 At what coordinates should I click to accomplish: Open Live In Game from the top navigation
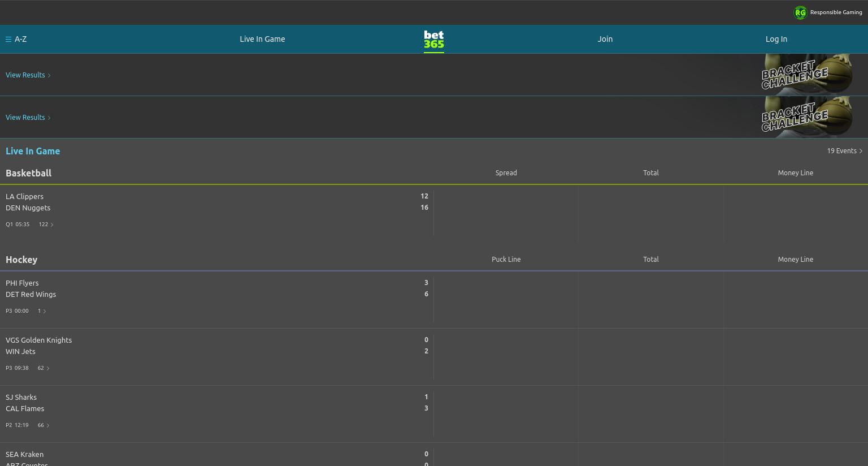click(x=262, y=39)
